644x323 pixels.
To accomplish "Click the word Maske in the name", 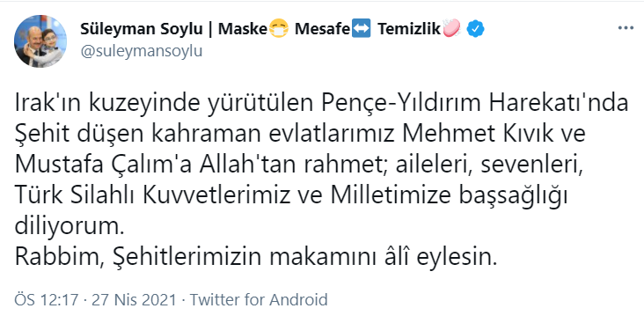I will (x=243, y=29).
